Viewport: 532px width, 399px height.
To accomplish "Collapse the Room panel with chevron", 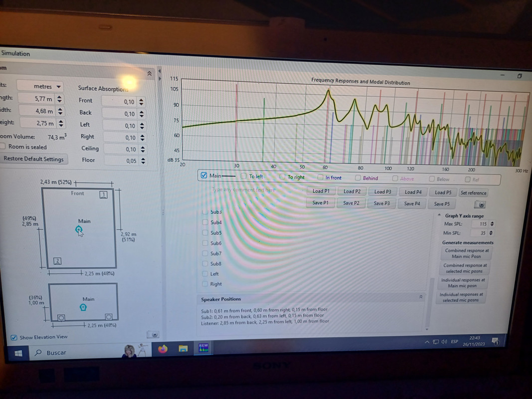I will click(149, 74).
